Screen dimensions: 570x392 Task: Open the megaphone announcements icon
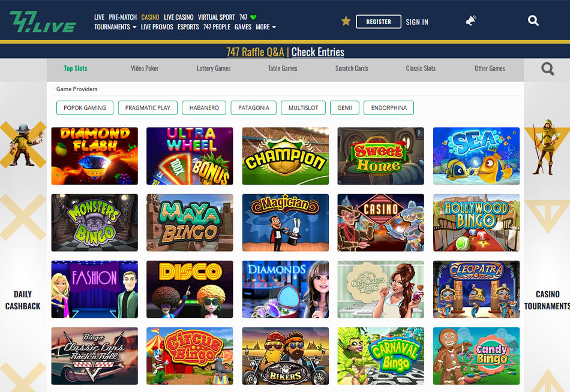pyautogui.click(x=471, y=21)
